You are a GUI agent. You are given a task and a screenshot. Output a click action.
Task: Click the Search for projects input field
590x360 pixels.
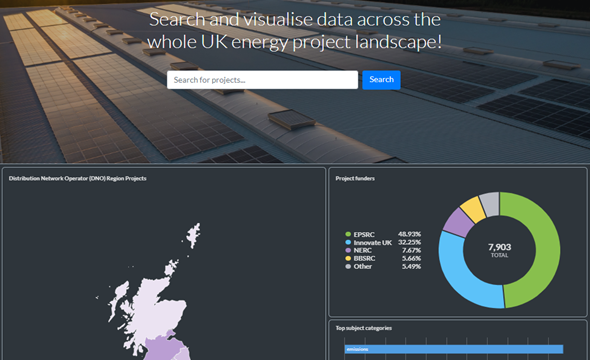262,80
